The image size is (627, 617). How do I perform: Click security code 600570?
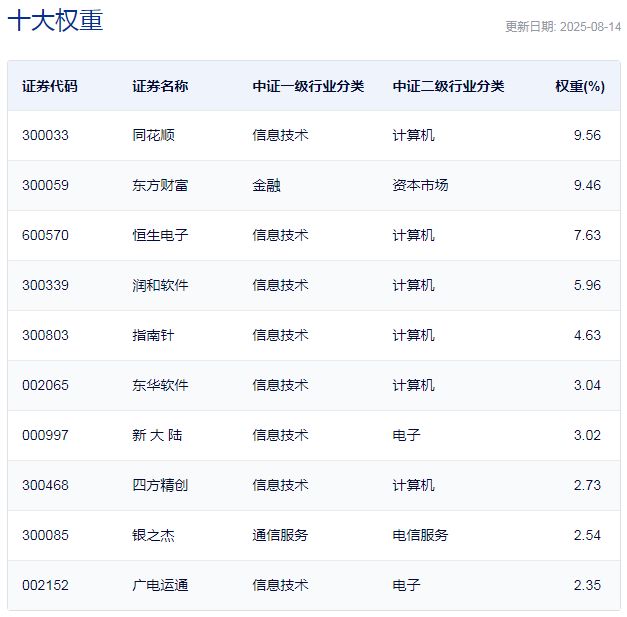pyautogui.click(x=45, y=235)
